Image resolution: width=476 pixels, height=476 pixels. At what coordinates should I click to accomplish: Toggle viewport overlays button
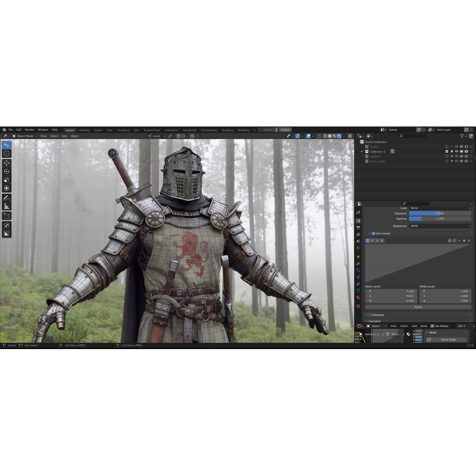pyautogui.click(x=308, y=136)
